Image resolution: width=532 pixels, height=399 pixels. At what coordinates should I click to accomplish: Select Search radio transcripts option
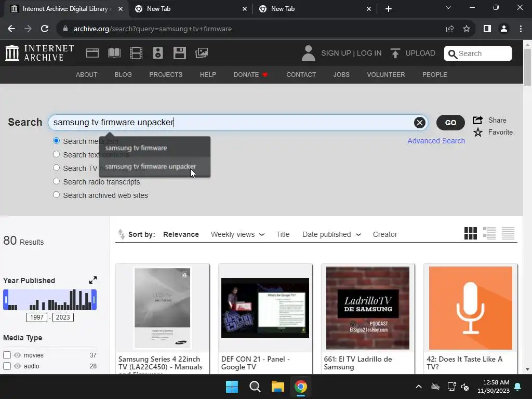coord(56,181)
